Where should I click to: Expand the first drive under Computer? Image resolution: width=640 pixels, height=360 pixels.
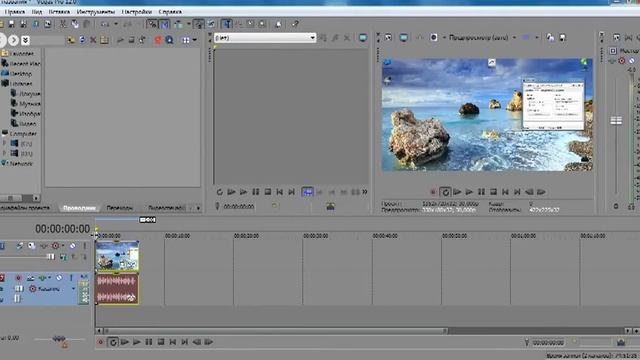[x=4, y=143]
